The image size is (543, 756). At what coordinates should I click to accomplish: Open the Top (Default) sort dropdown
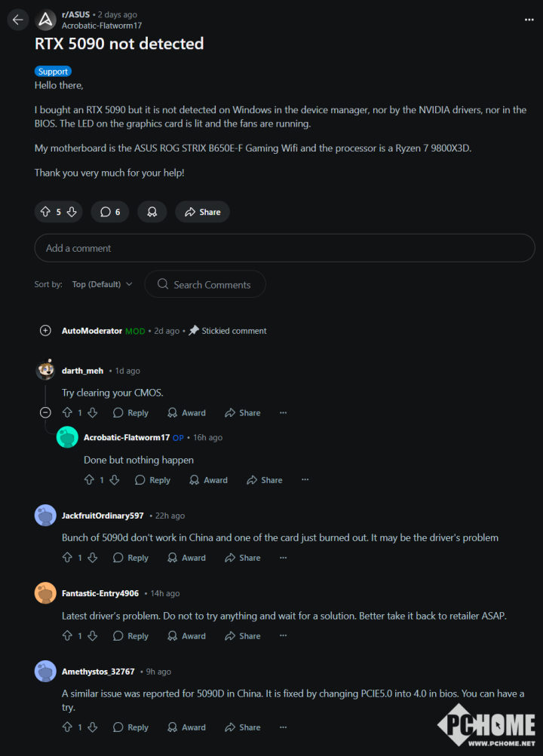(102, 284)
